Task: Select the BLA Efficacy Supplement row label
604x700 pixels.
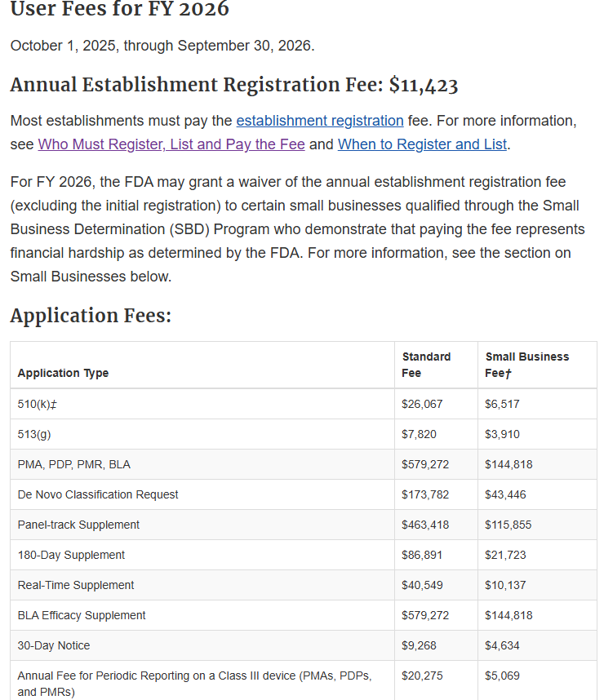Action: coord(82,615)
